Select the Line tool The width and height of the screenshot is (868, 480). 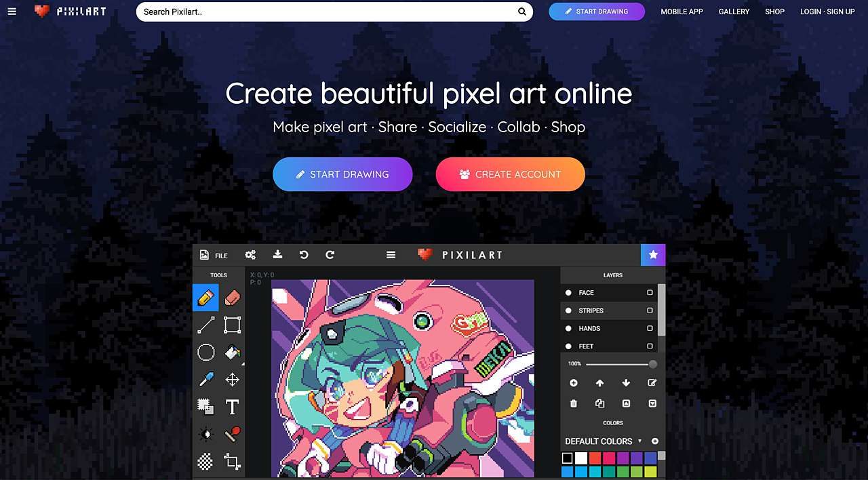[x=205, y=325]
